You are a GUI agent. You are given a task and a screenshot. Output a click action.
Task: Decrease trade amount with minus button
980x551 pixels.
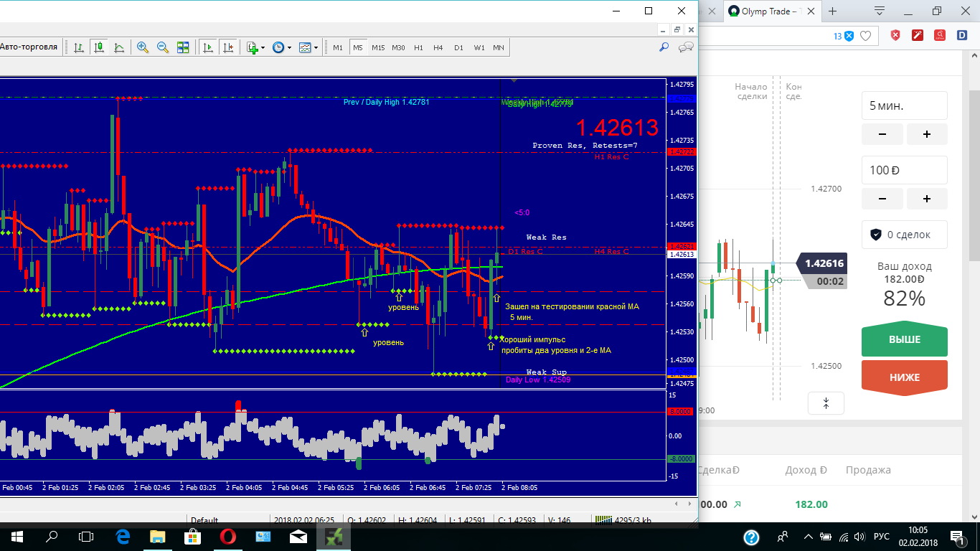pyautogui.click(x=882, y=199)
